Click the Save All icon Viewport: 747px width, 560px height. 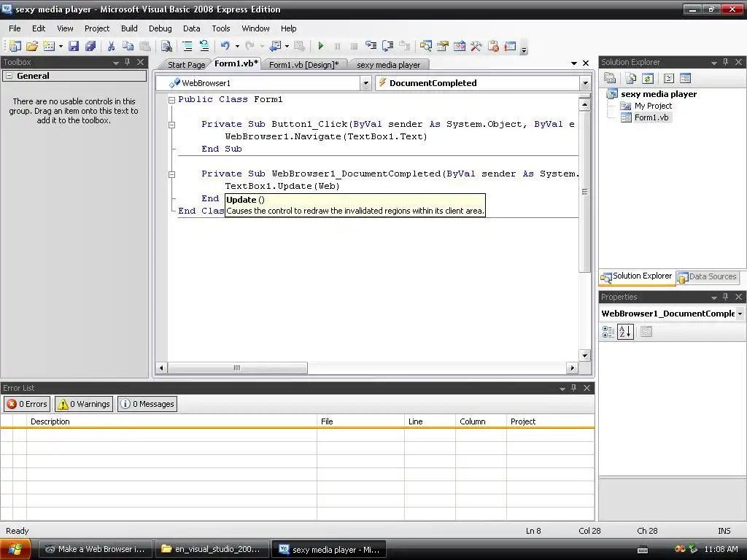[90, 46]
